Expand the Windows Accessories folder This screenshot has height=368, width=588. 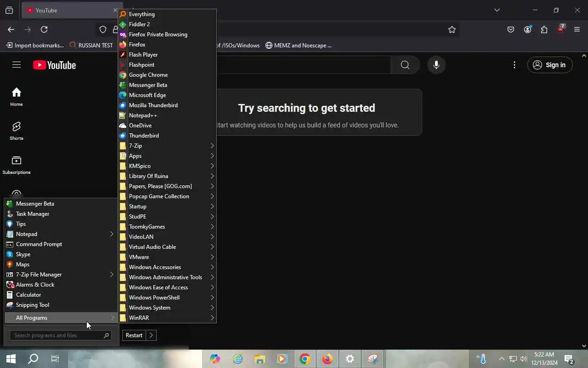[167, 267]
